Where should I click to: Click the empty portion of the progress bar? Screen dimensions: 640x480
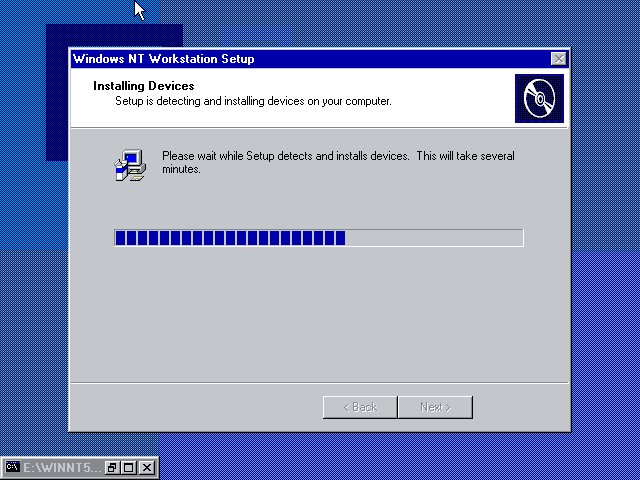433,238
